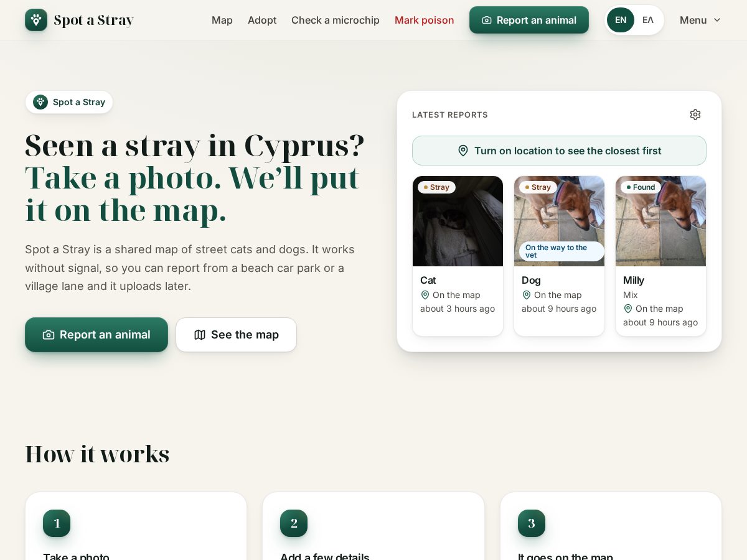747x560 pixels.
Task: Turn on location to see closest first
Action: [x=559, y=151]
